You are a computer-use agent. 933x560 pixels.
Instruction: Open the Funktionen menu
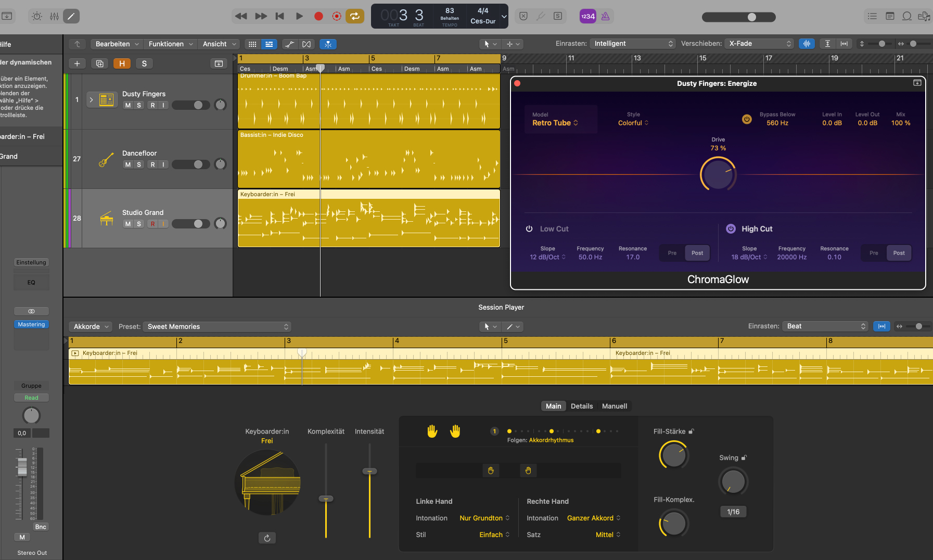[x=170, y=44]
